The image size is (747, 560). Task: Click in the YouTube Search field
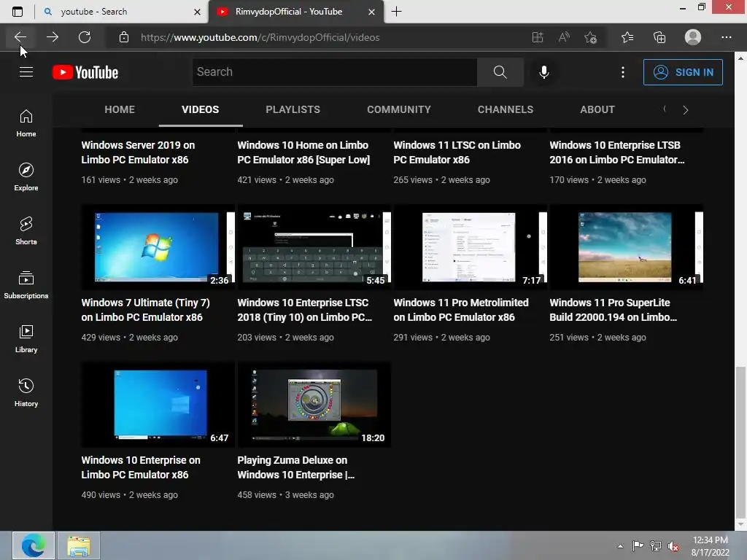[335, 72]
